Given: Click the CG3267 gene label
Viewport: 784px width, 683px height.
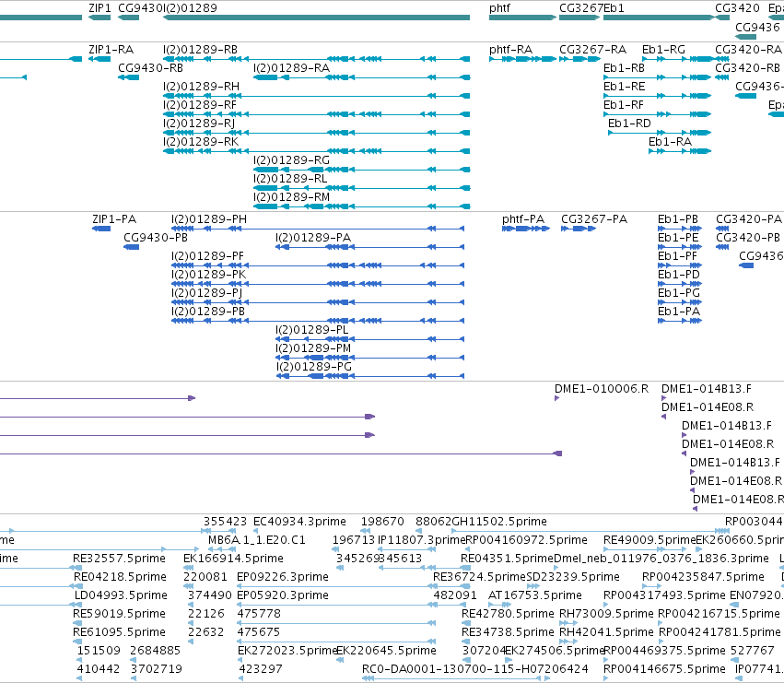Looking at the screenshot, I should pos(581,8).
